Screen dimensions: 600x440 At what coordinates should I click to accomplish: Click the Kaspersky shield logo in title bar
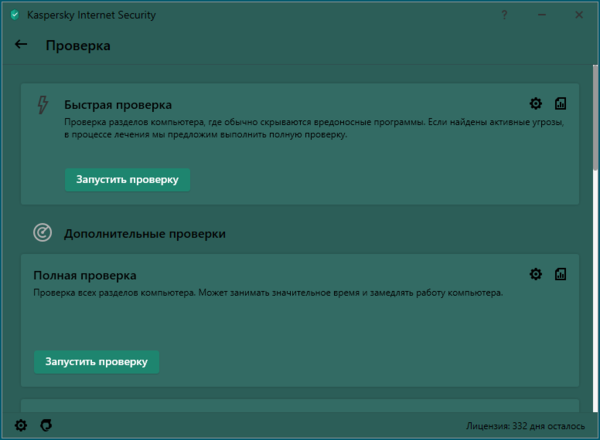pyautogui.click(x=15, y=15)
